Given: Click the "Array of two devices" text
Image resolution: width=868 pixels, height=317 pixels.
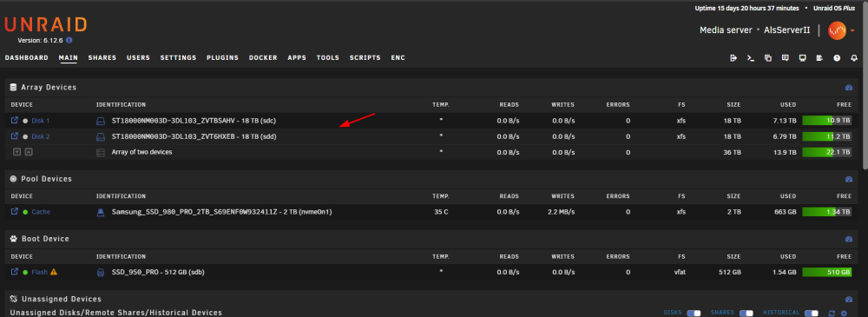Looking at the screenshot, I should coord(141,152).
